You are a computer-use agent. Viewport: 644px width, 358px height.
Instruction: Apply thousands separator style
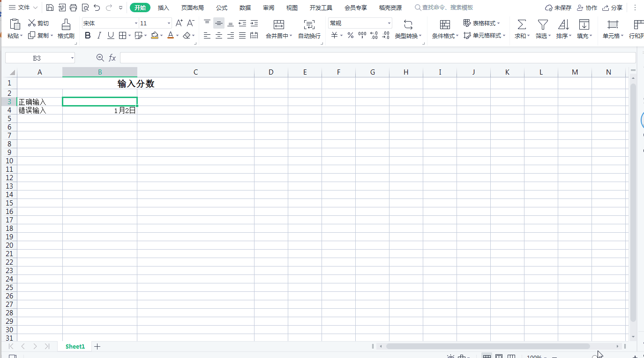pyautogui.click(x=362, y=35)
